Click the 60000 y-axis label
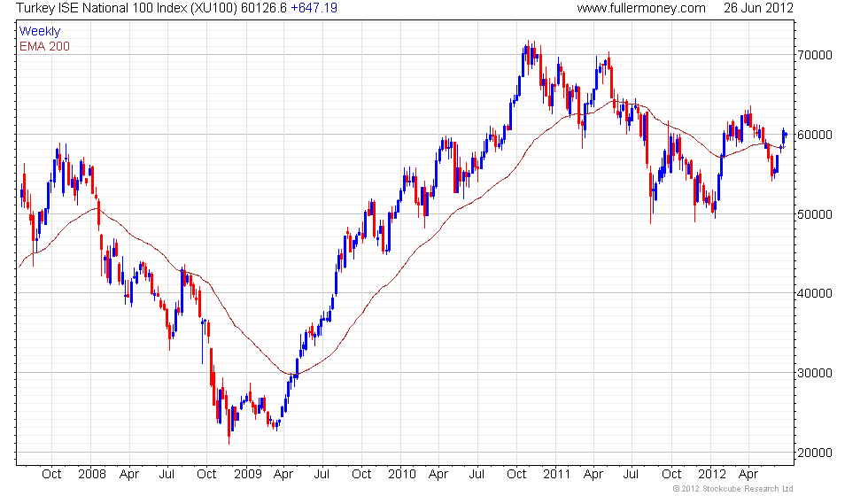This screenshot has width=868, height=496. pyautogui.click(x=814, y=135)
